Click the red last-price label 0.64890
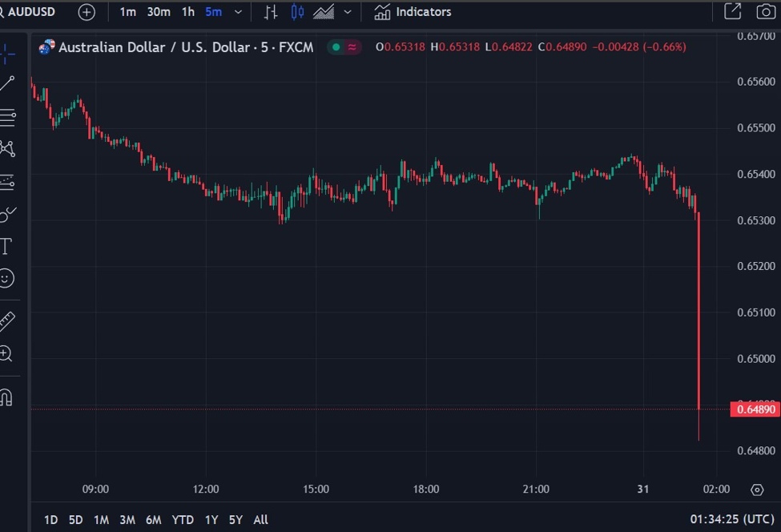Screen dimensions: 781x532 click(756, 409)
